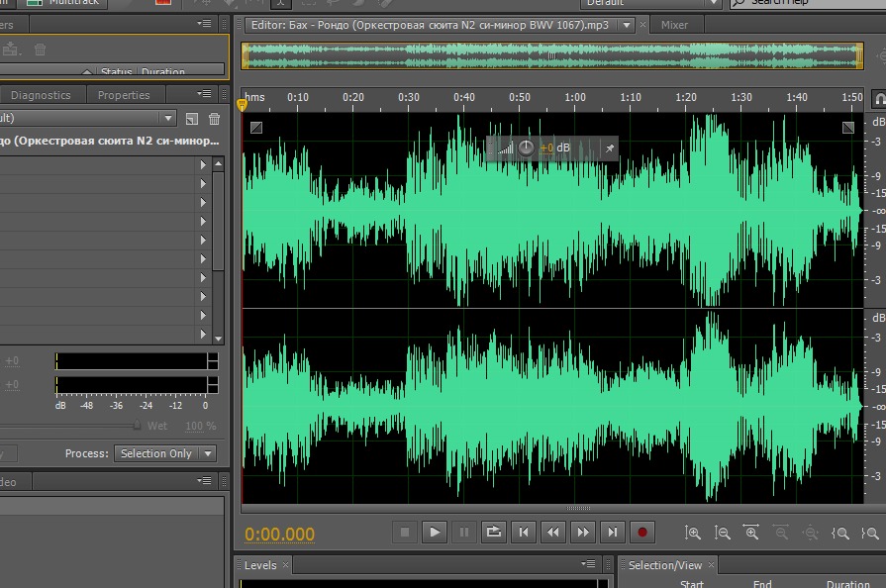Toggle Loop Playback button

493,533
